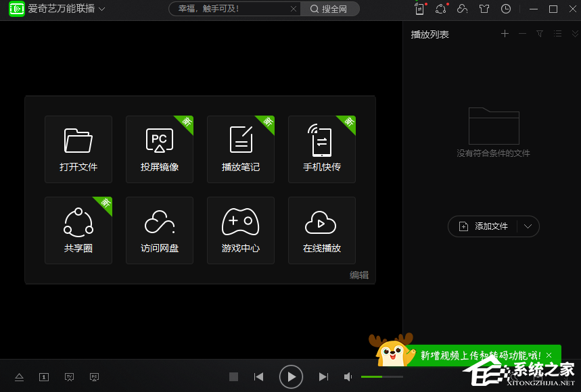Image resolution: width=581 pixels, height=392 pixels.
Task: Switch the playlist view with the list icon
Action: (557, 34)
